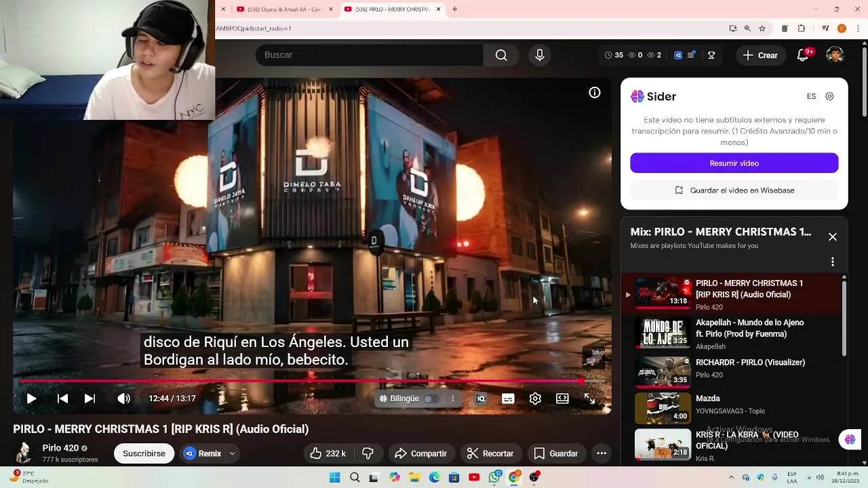The image size is (868, 488).
Task: Open the list icon beside IQ
Action: [x=691, y=56]
